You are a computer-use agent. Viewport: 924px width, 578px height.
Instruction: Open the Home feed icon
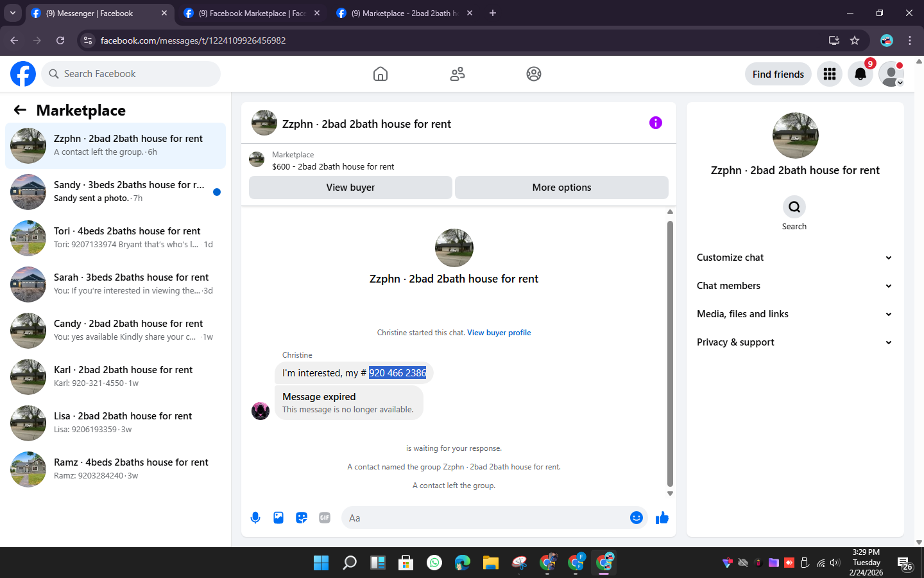pyautogui.click(x=381, y=74)
